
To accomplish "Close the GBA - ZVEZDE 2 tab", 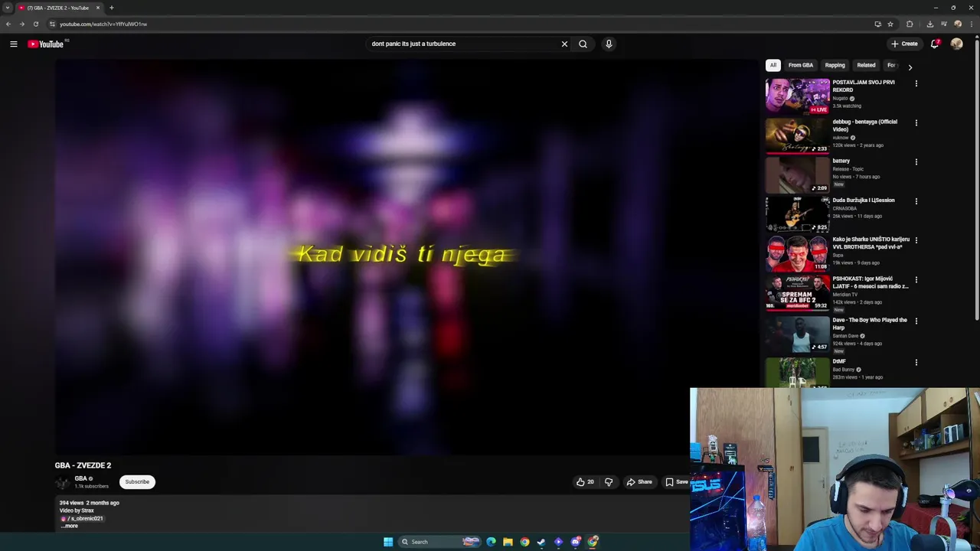I will pyautogui.click(x=98, y=8).
